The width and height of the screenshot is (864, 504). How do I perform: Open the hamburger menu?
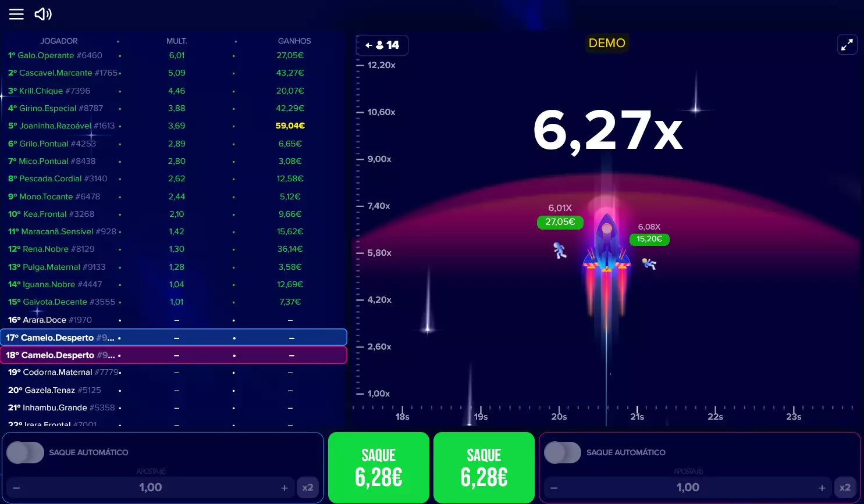click(x=16, y=14)
